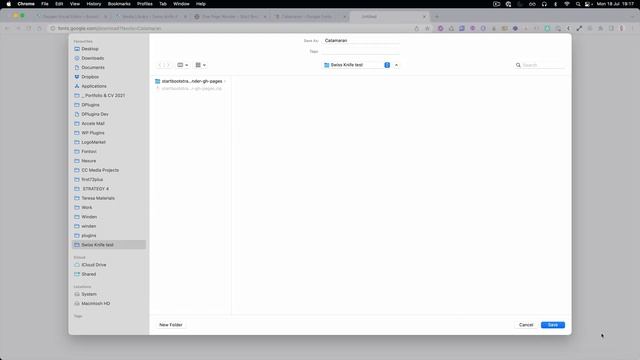Screen dimensions: 640x360
Task: Click the Tags input field
Action: coord(361,52)
